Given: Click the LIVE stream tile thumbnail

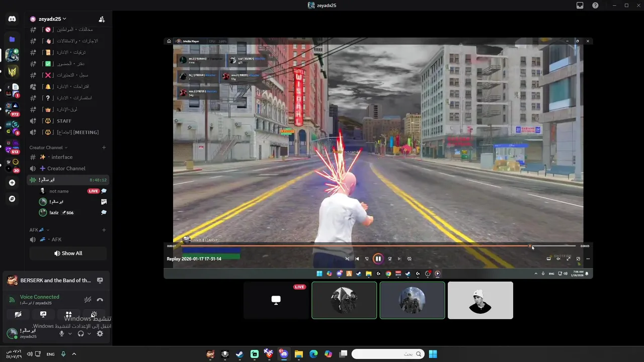Looking at the screenshot, I should (x=276, y=300).
